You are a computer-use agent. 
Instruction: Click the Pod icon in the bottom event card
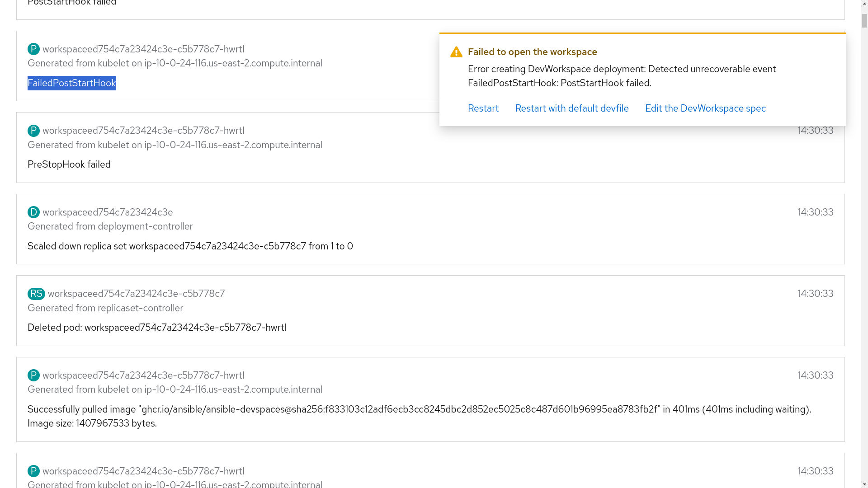pos(33,471)
